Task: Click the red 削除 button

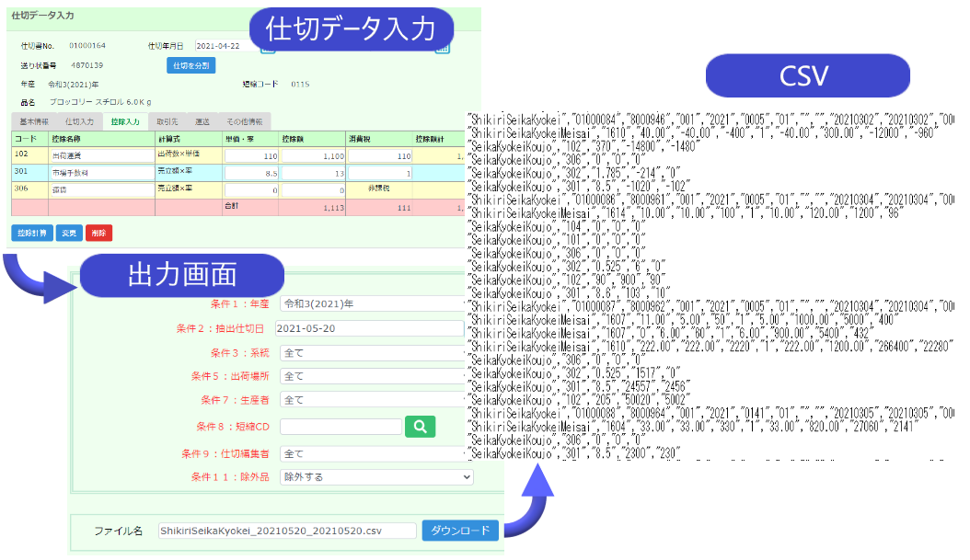Action: pyautogui.click(x=98, y=233)
